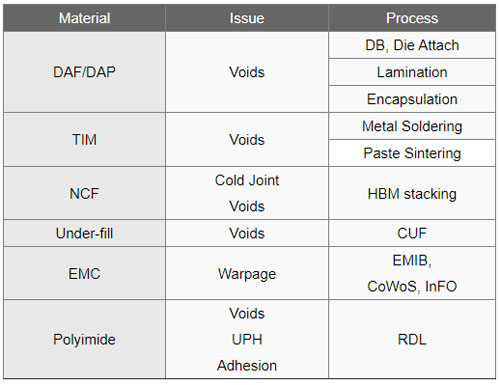Click the RDL process cell
The image size is (500, 385).
[x=412, y=339]
